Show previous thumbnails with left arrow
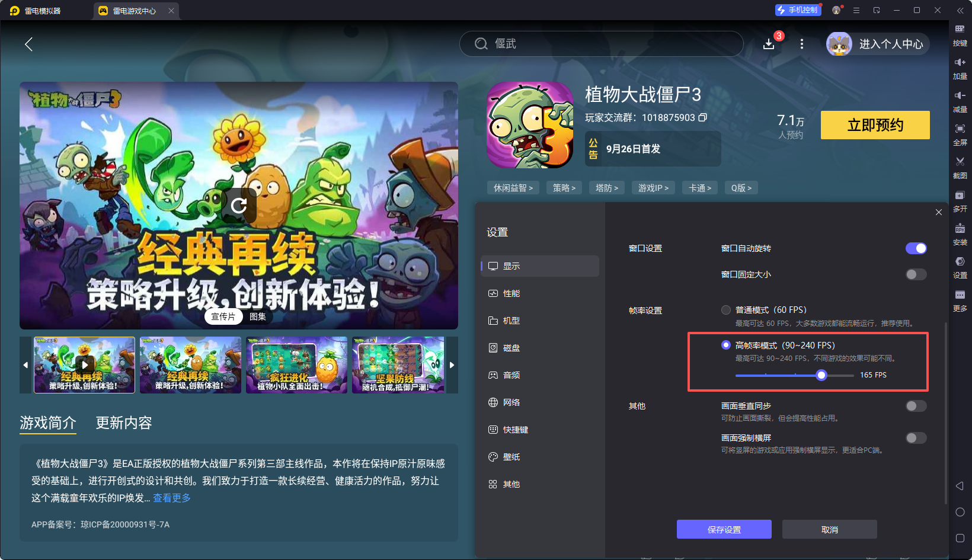The height and width of the screenshot is (560, 972). tap(25, 365)
